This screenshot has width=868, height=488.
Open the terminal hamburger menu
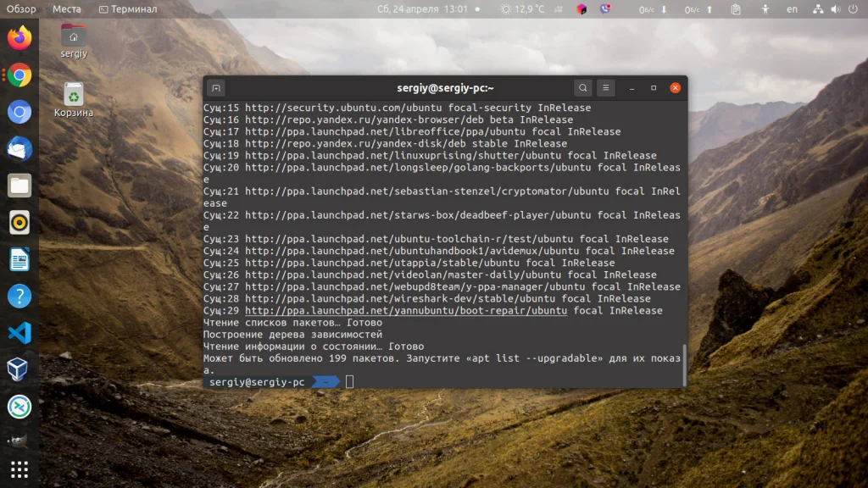[x=605, y=87]
